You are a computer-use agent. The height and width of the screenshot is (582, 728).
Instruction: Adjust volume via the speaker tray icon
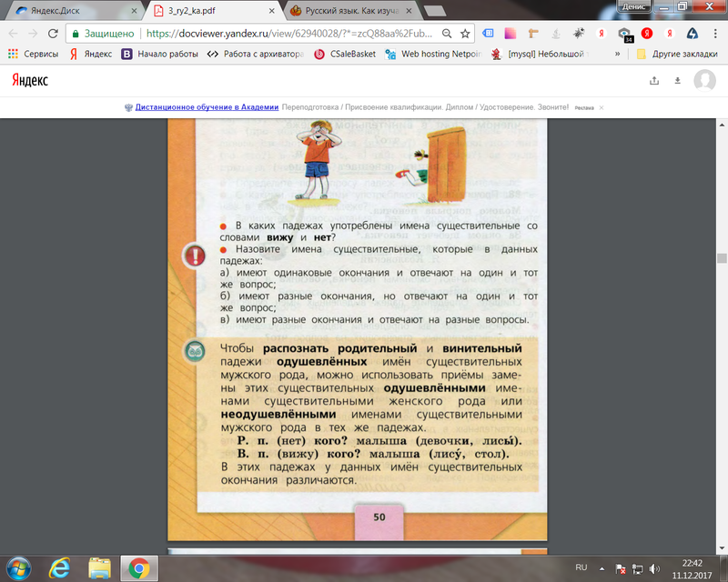pos(654,567)
